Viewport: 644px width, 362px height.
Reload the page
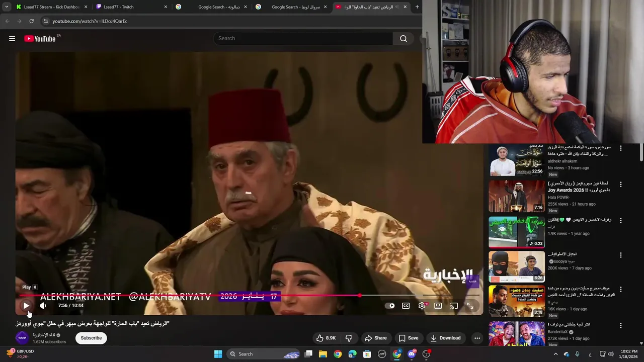click(x=31, y=21)
